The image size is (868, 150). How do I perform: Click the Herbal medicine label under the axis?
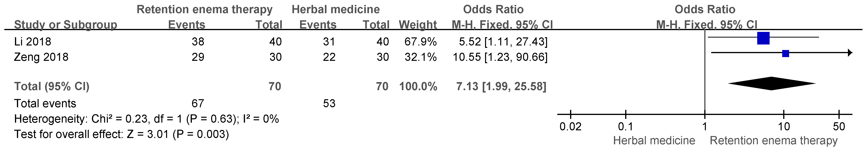[654, 141]
